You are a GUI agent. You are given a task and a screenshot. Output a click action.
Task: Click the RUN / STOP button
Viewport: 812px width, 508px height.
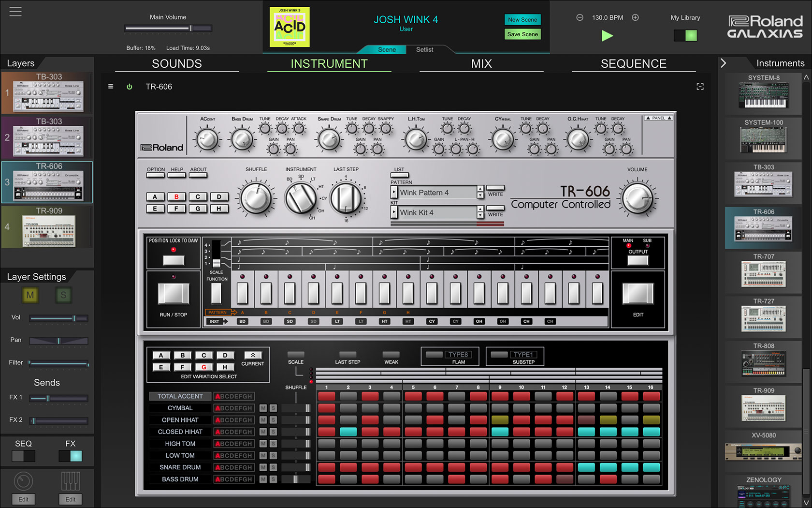pyautogui.click(x=174, y=294)
